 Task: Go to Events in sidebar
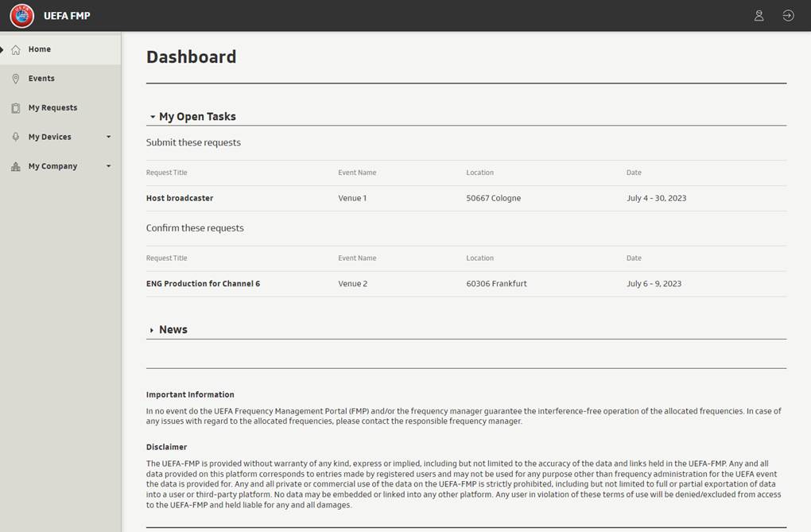[x=41, y=79]
